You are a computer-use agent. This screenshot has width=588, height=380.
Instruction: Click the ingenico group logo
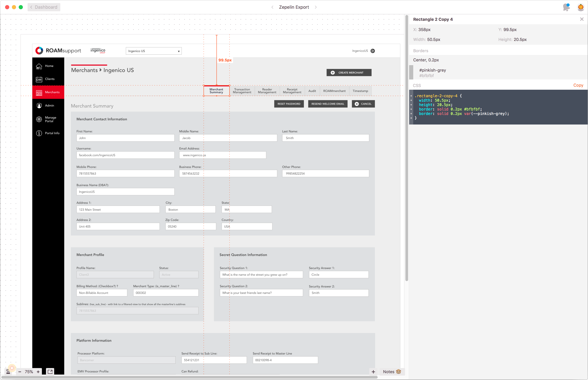(x=98, y=51)
